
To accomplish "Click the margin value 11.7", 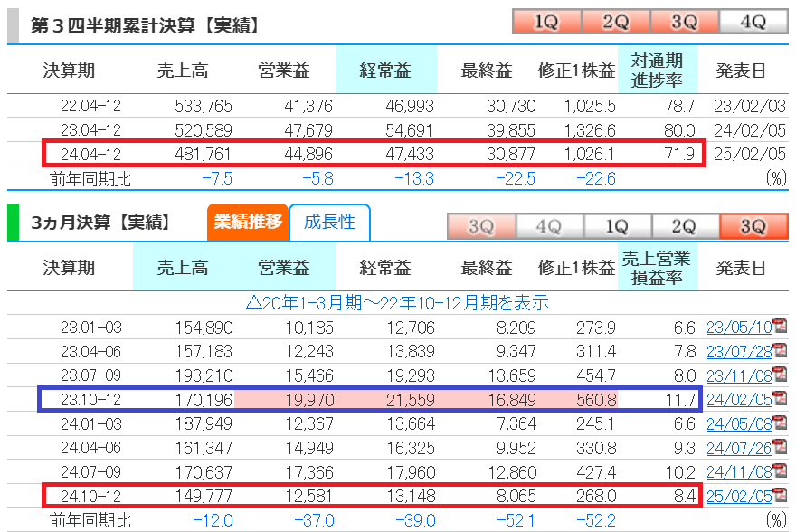I will click(680, 400).
